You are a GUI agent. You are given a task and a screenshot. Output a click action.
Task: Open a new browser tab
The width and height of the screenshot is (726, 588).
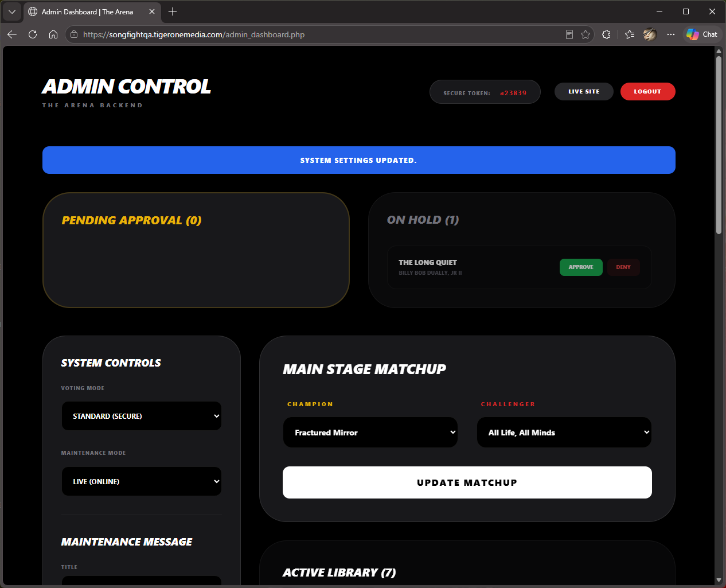pos(173,11)
